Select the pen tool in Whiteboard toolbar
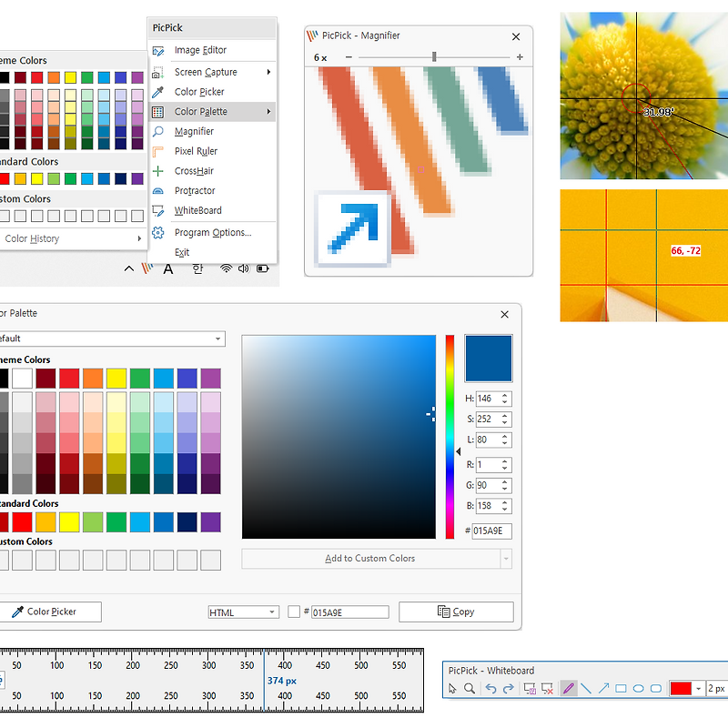Screen dimensions: 728x728 (569, 688)
